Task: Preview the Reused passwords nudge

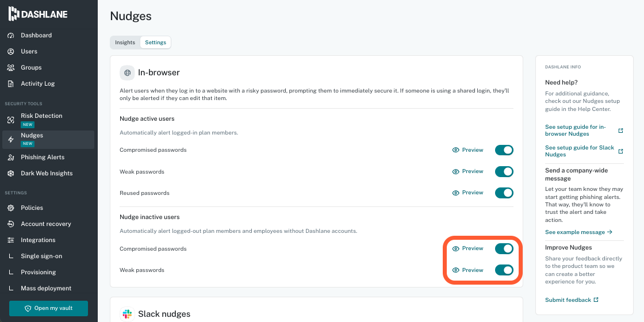Action: pyautogui.click(x=468, y=193)
